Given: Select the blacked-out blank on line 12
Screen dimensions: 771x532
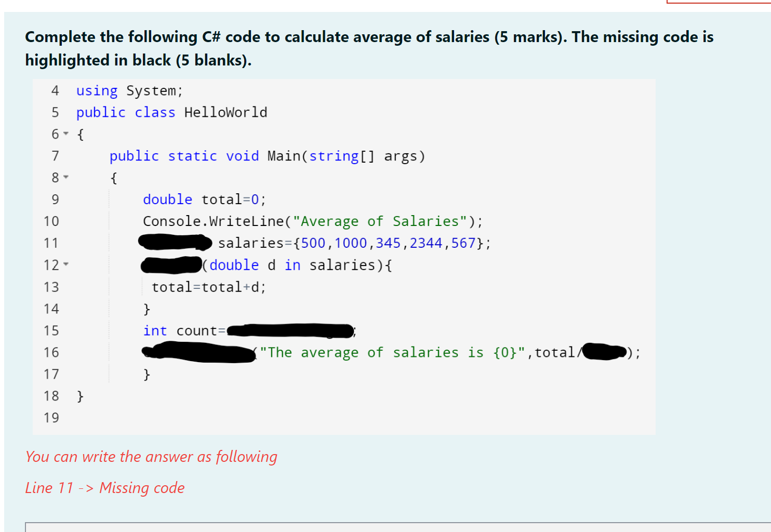Looking at the screenshot, I should click(x=170, y=265).
